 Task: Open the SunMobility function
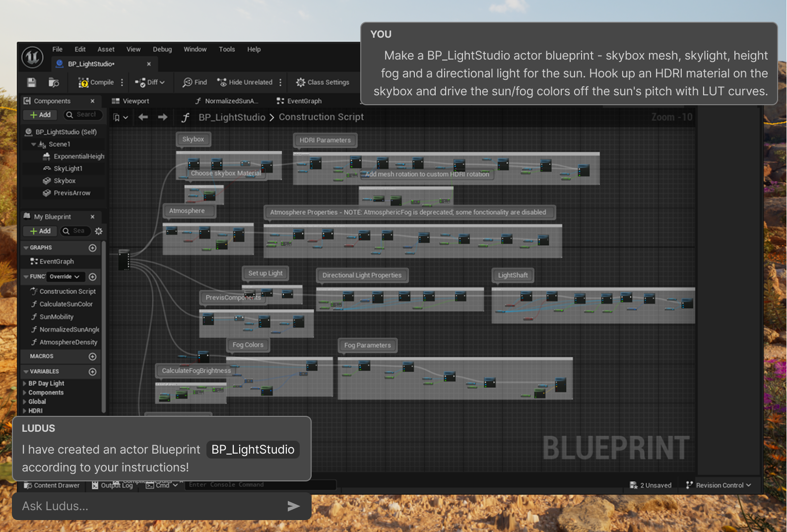pos(52,317)
